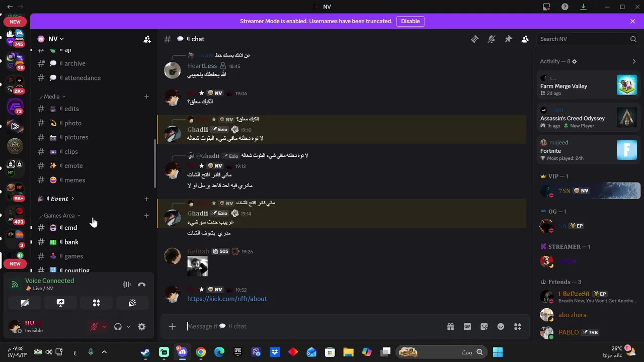
Task: Toggle deafen with the headphones icon
Action: pos(118,326)
